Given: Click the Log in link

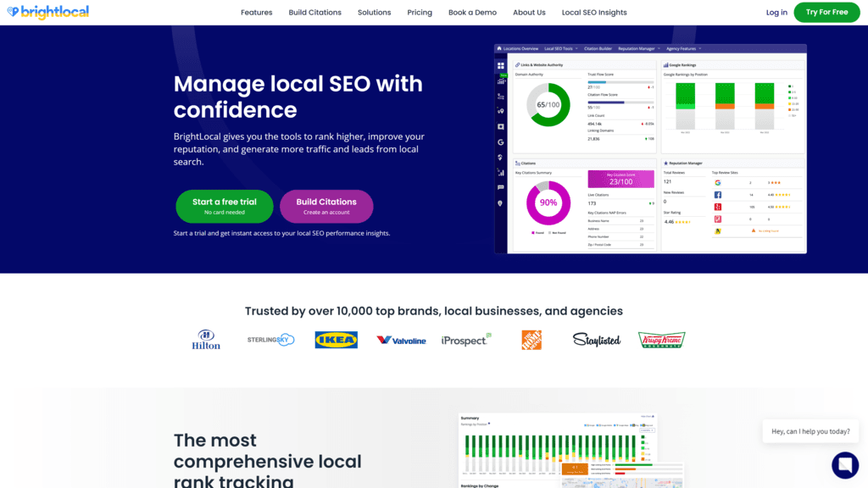Looking at the screenshot, I should pos(776,12).
